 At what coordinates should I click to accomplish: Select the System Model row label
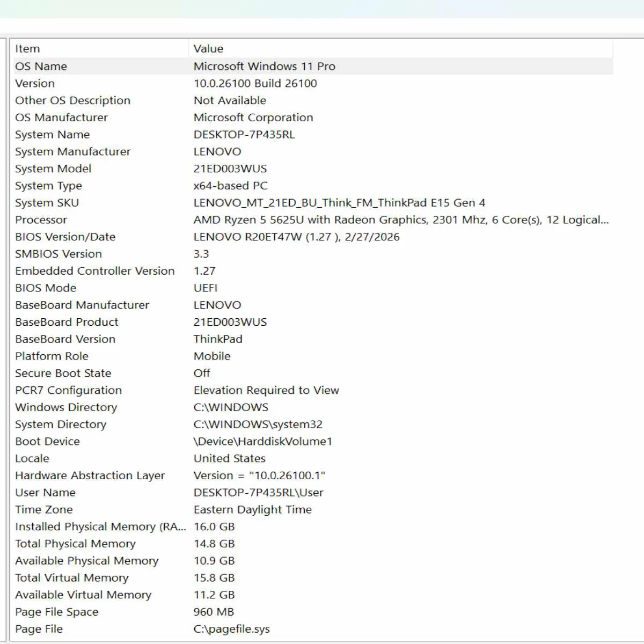coord(53,169)
